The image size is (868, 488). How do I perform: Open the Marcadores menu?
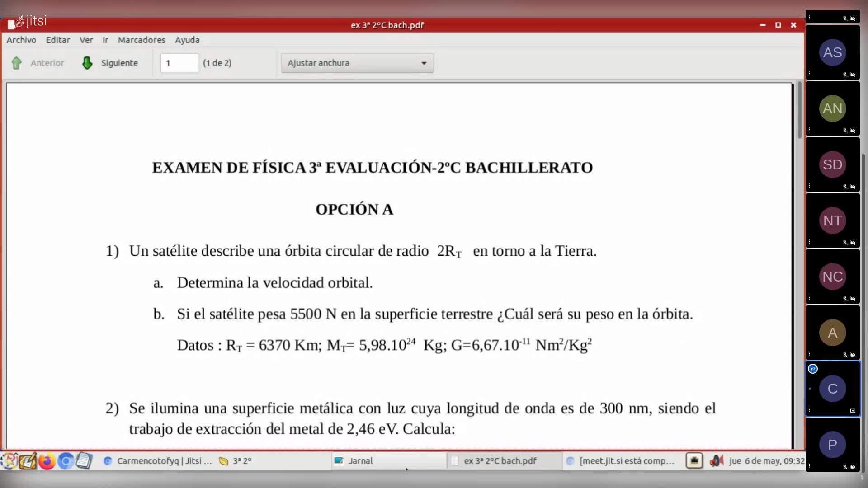(x=142, y=40)
